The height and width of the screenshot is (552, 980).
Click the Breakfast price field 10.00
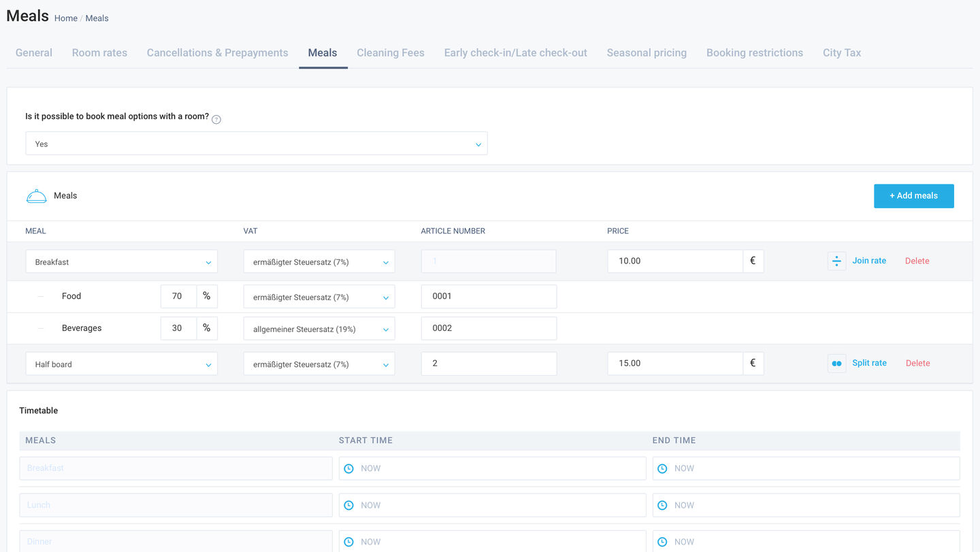[675, 261]
